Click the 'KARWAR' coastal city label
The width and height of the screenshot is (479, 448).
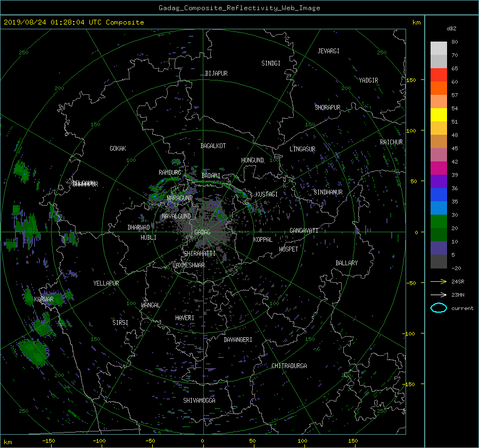(x=44, y=299)
